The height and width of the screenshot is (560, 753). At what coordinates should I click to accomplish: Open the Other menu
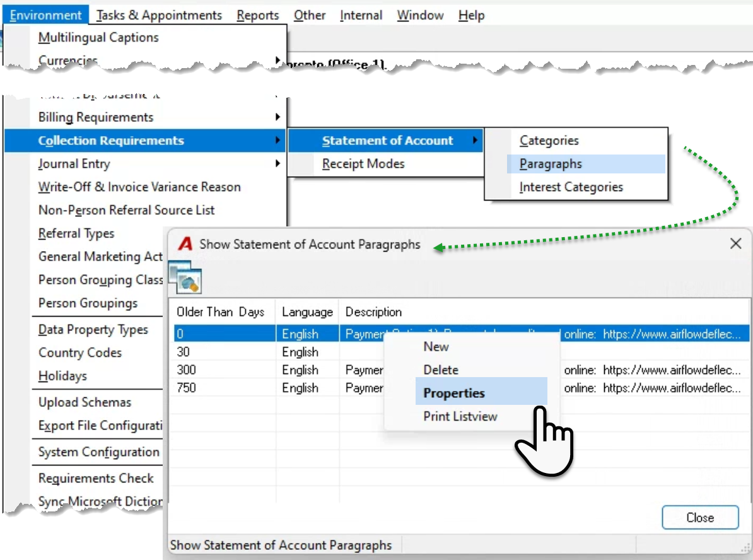(310, 15)
